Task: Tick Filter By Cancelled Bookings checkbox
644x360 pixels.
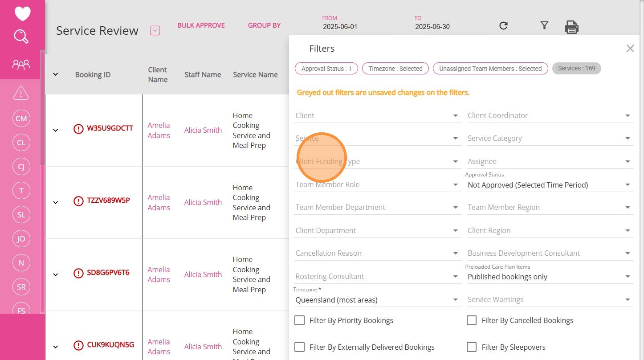Action: click(x=472, y=320)
